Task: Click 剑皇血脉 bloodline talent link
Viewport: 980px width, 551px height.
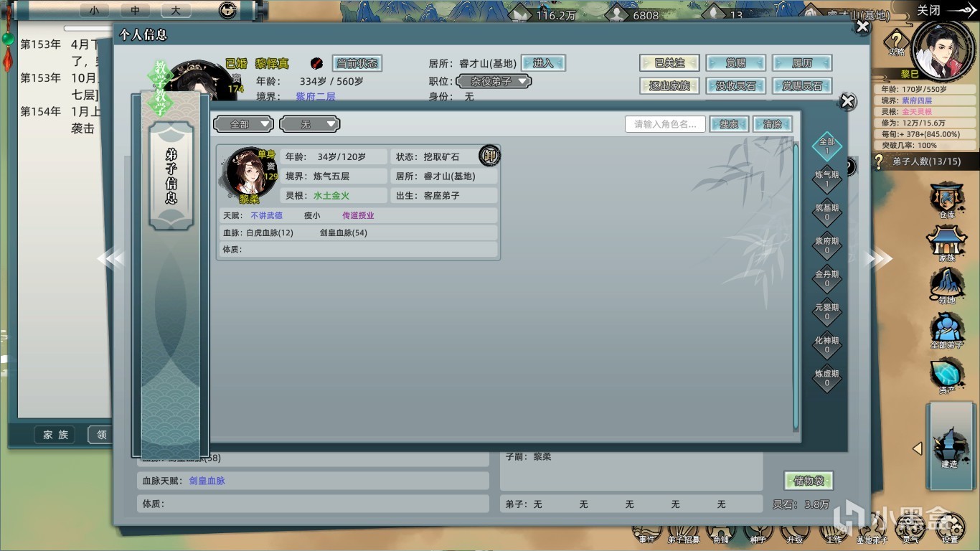Action: pos(207,481)
